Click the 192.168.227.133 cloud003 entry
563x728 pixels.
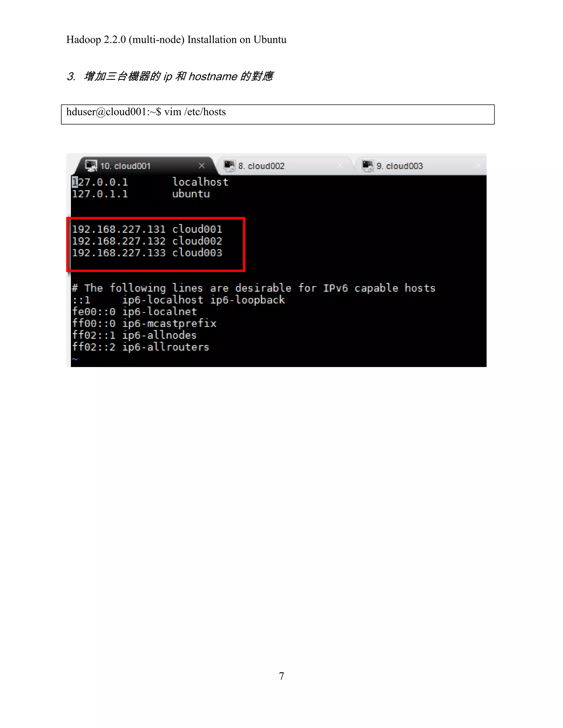[x=147, y=253]
